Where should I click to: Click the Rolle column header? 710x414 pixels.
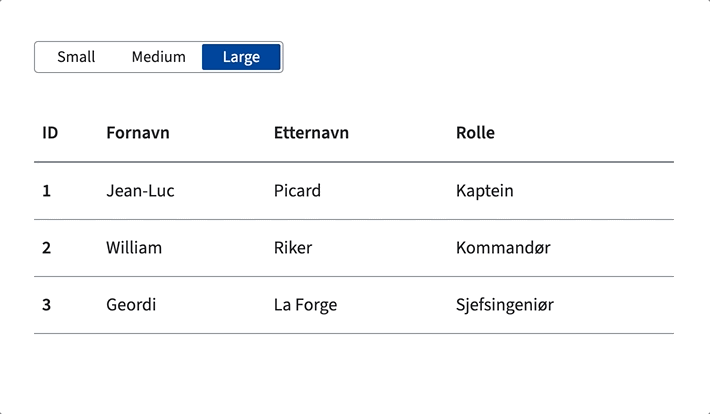(x=475, y=133)
